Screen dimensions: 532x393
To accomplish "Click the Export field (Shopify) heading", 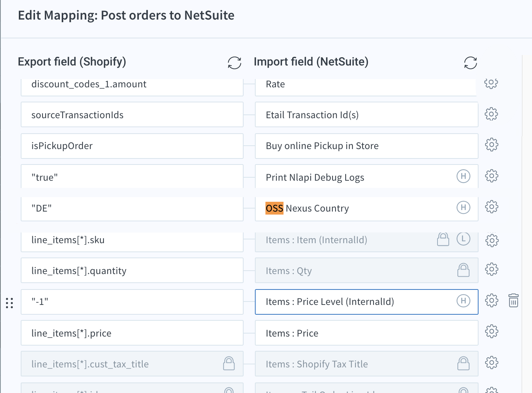I will 72,62.
